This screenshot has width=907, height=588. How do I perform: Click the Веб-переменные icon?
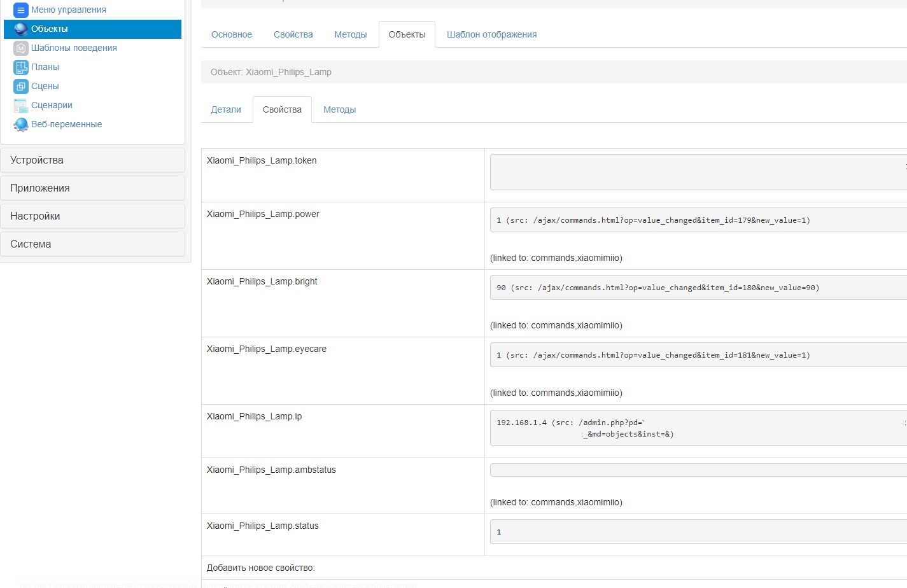[20, 124]
